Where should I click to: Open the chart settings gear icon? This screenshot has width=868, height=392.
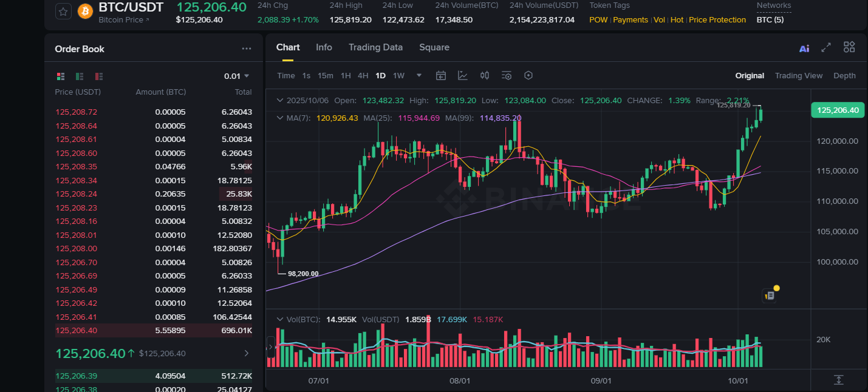tap(528, 75)
